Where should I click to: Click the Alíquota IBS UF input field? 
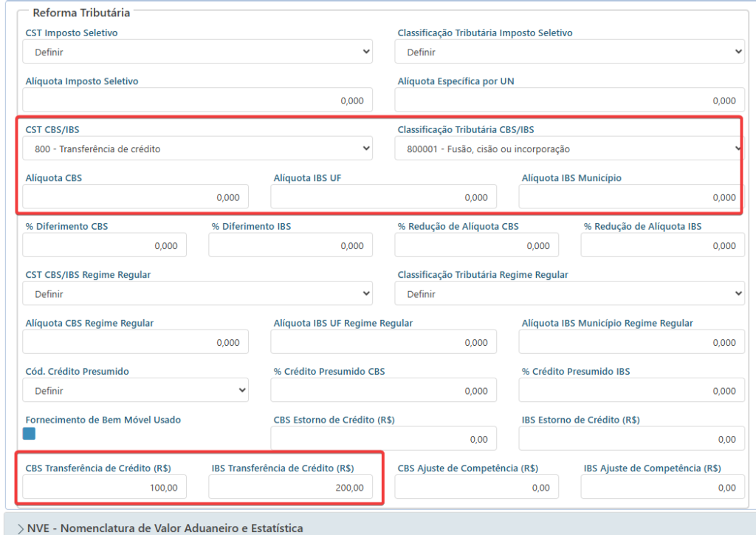coord(383,197)
